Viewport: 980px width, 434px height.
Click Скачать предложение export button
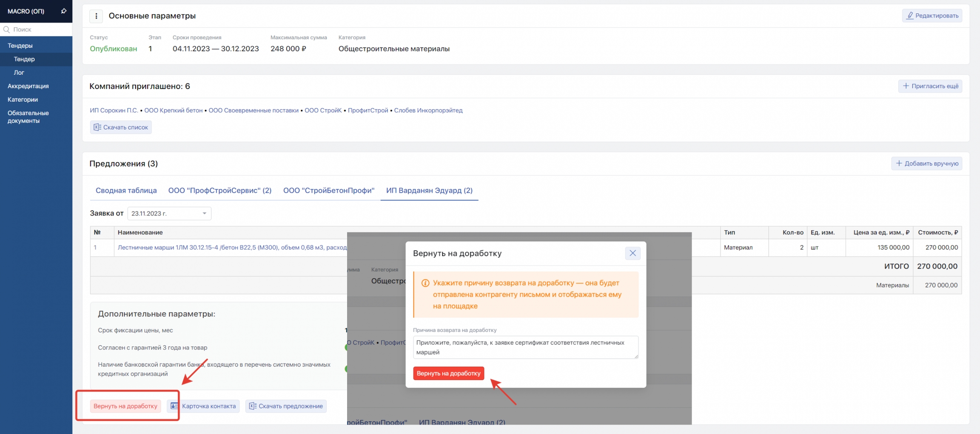click(286, 406)
